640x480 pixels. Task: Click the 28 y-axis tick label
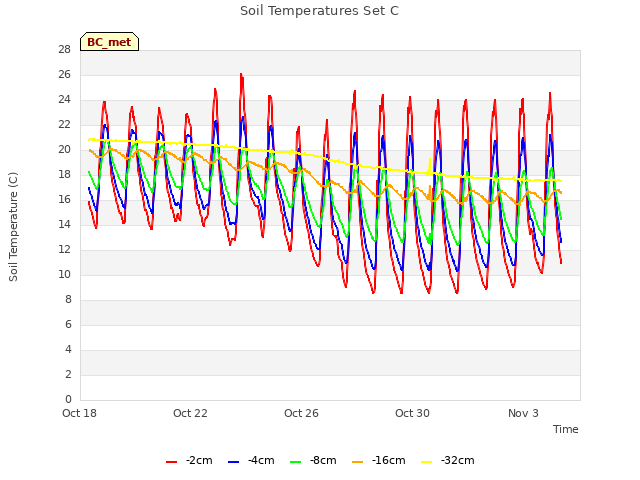click(x=64, y=49)
